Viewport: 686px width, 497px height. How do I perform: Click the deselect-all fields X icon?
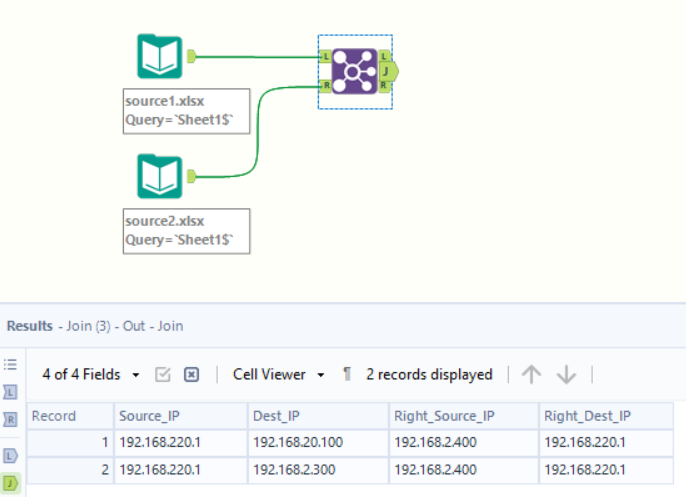coord(192,375)
